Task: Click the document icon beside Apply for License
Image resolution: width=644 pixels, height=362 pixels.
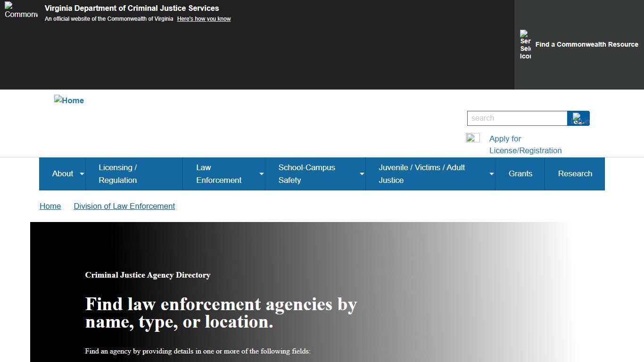Action: coord(473,138)
